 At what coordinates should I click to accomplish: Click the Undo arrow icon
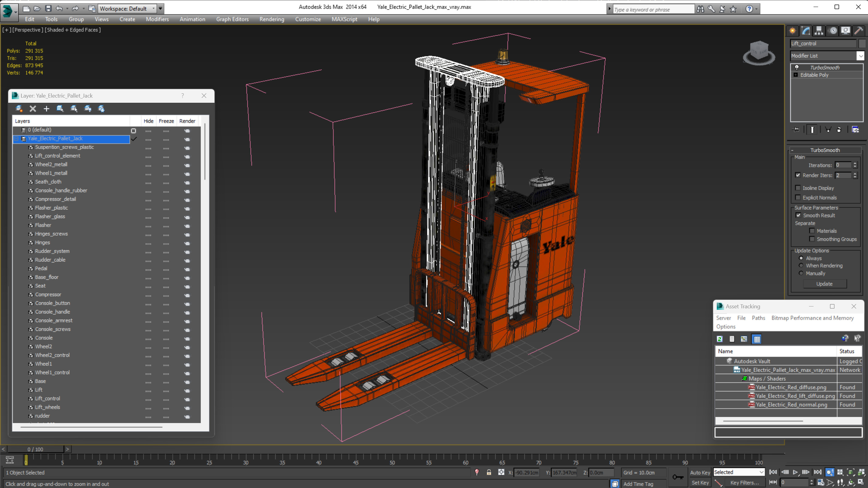pos(59,9)
